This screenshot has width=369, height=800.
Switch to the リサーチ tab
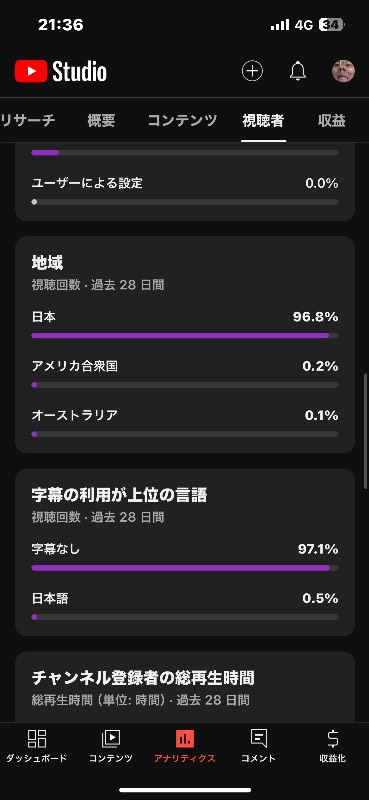point(28,120)
